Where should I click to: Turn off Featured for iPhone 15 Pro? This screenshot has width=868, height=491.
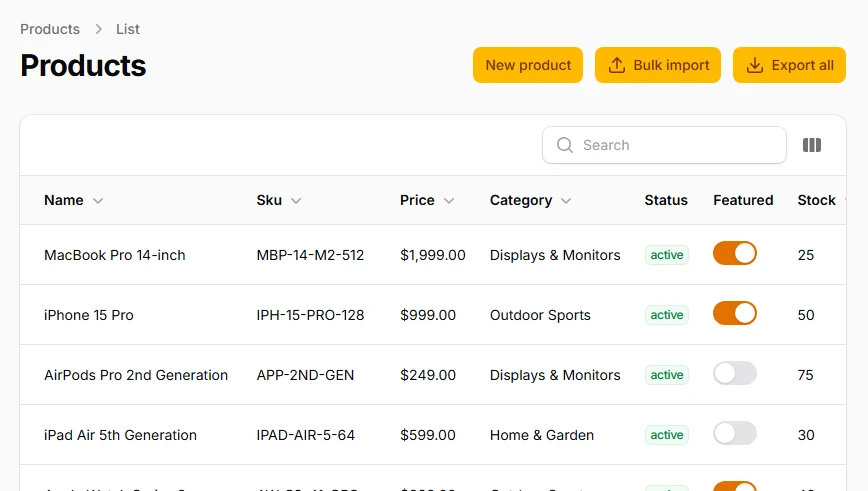point(735,313)
